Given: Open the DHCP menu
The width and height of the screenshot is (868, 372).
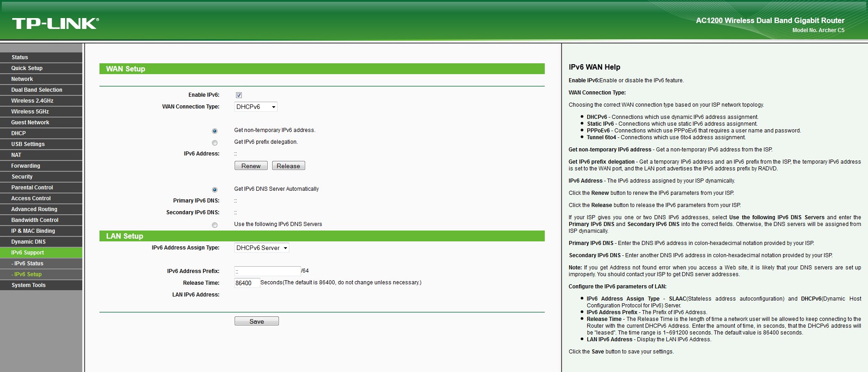Looking at the screenshot, I should click(41, 133).
